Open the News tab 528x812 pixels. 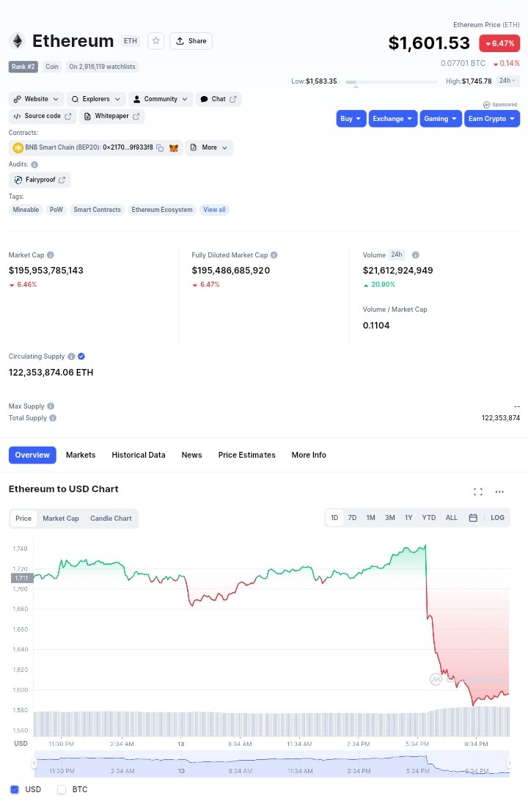tap(191, 456)
